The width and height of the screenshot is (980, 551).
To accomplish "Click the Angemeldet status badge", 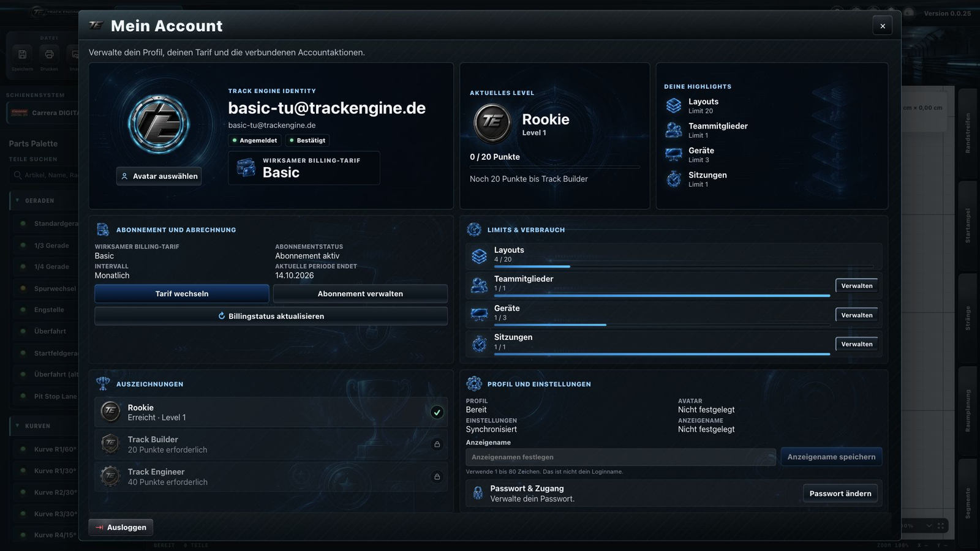I will point(255,140).
